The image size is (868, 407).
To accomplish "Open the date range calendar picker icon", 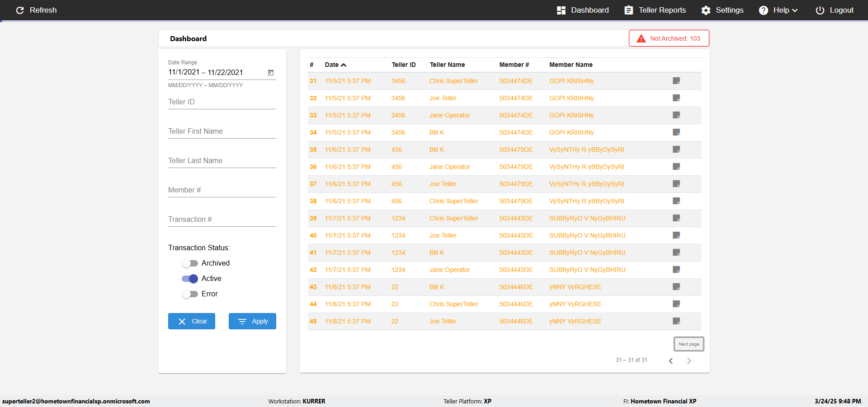I will coord(271,72).
